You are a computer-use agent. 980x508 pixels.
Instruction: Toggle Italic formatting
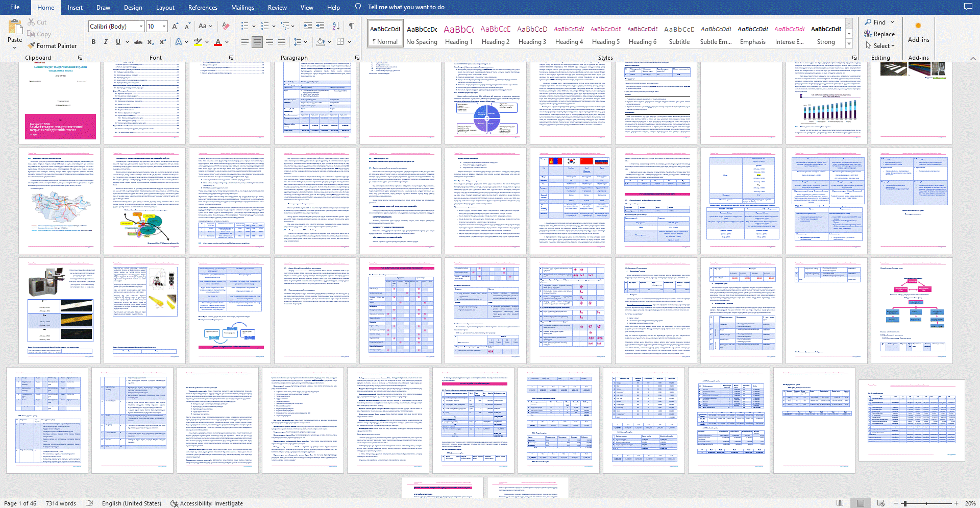(x=106, y=42)
